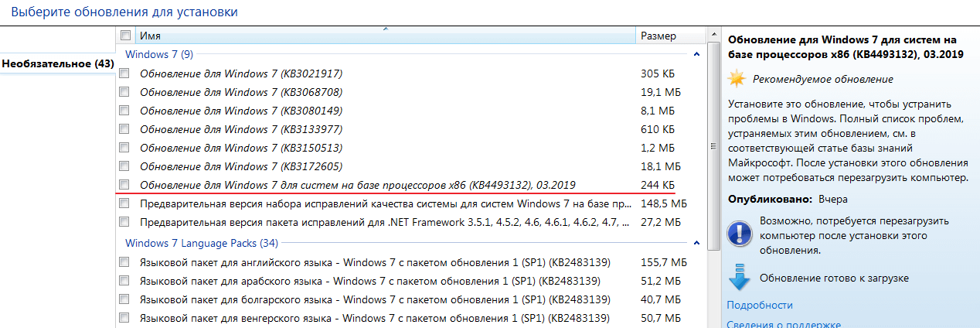Screen dimensions: 980x328
Task: Check the KB3133977 update checkbox
Action: point(124,129)
